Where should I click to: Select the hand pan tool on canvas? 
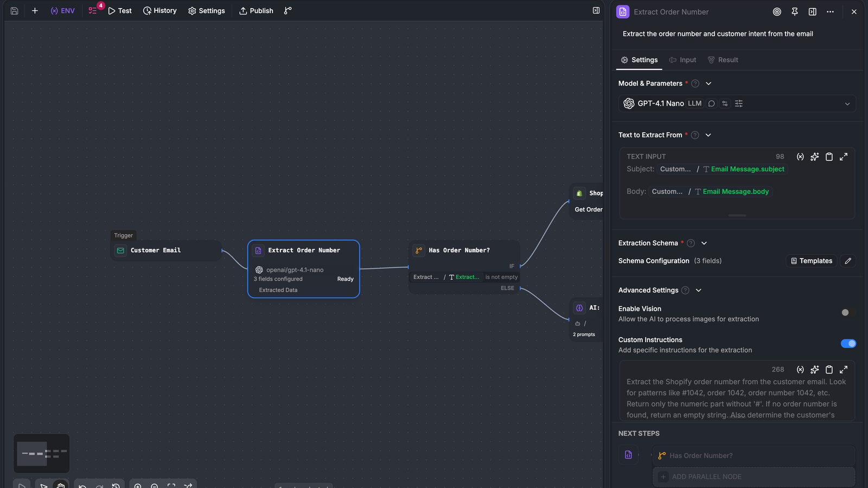61,485
